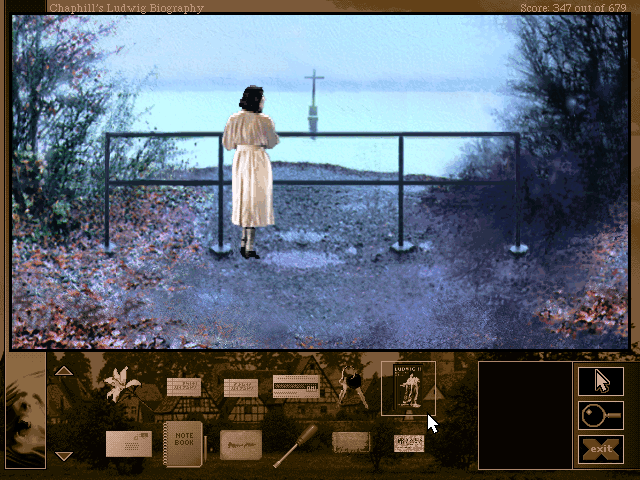The height and width of the screenshot is (480, 640).
Task: Choose the magnifying glass examine button
Action: coord(601,416)
